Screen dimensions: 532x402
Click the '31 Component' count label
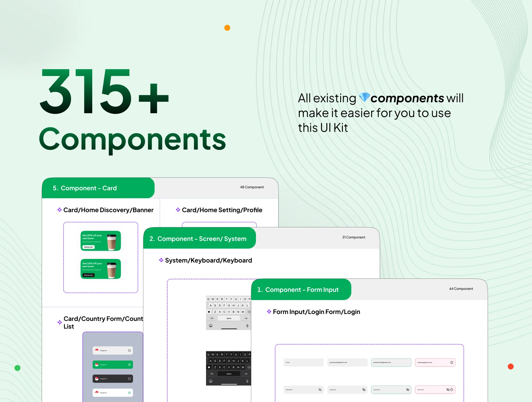(353, 237)
